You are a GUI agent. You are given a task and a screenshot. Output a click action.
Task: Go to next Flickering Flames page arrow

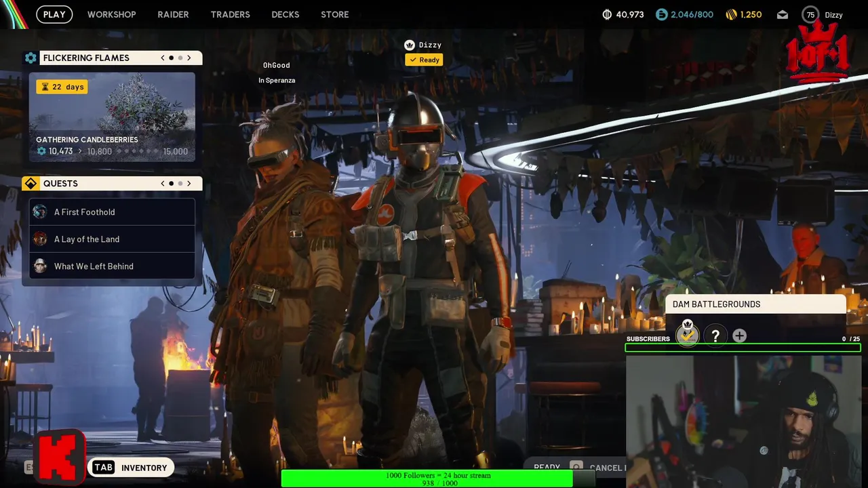pyautogui.click(x=189, y=58)
